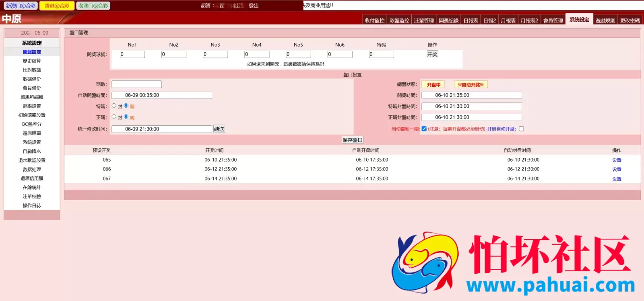Focus the No3 ball number field

click(215, 54)
